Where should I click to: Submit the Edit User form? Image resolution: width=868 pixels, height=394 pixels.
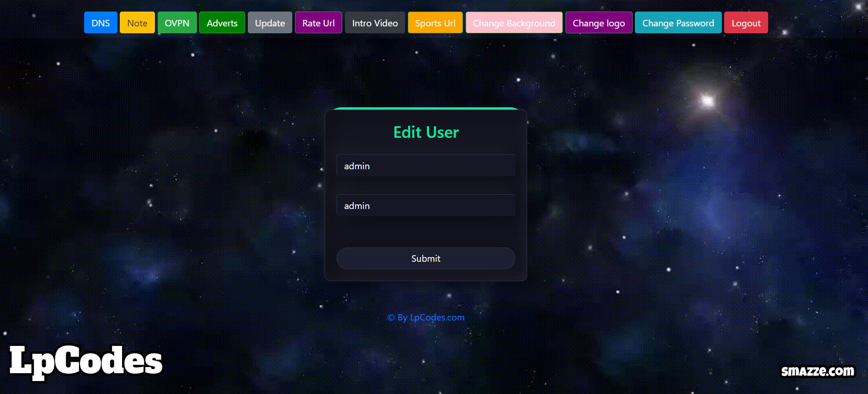point(425,258)
